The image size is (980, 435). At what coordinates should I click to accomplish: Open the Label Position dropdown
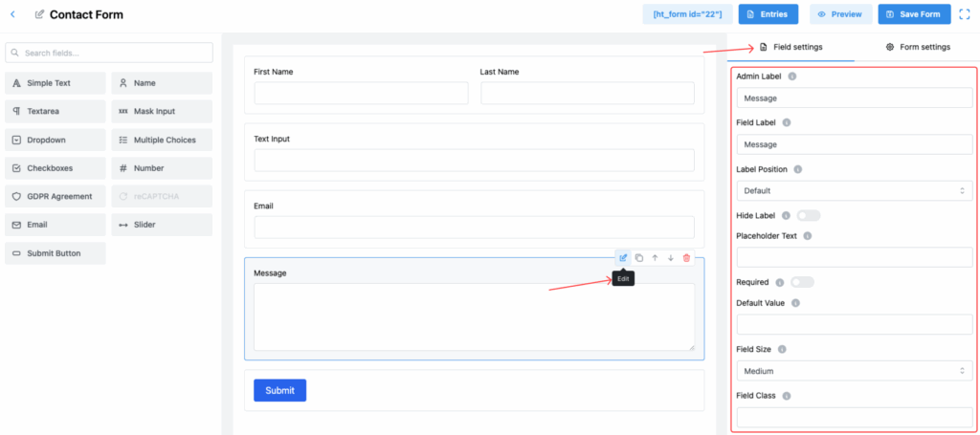pyautogui.click(x=854, y=191)
